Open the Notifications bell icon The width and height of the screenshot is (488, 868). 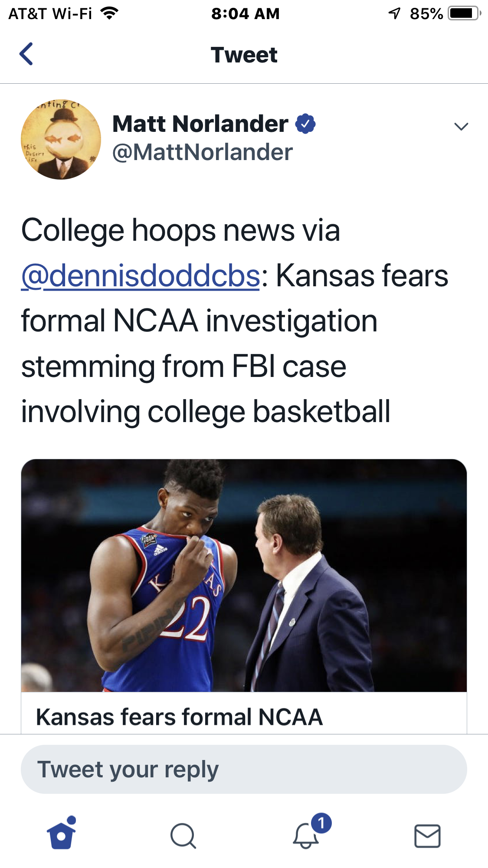(x=306, y=835)
